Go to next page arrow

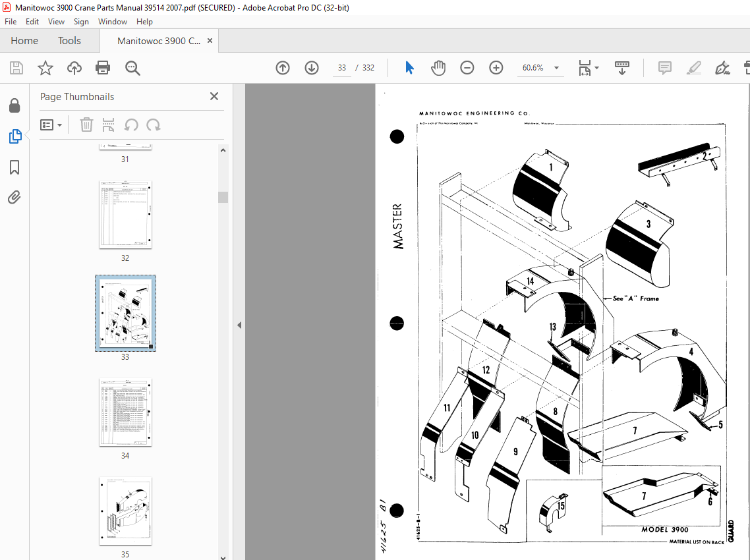click(x=311, y=68)
